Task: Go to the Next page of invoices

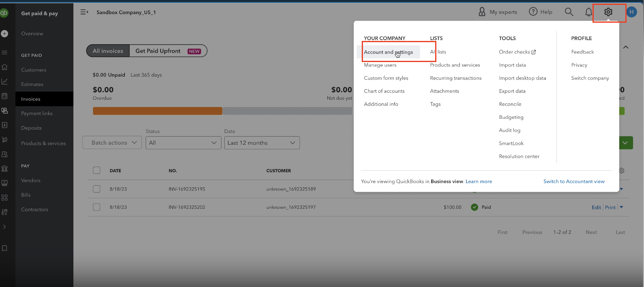Action: 591,232
